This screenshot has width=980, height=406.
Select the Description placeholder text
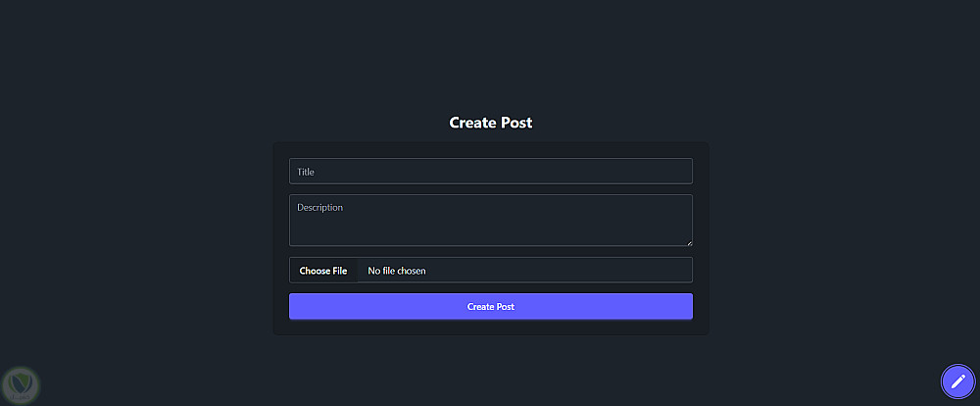click(320, 208)
